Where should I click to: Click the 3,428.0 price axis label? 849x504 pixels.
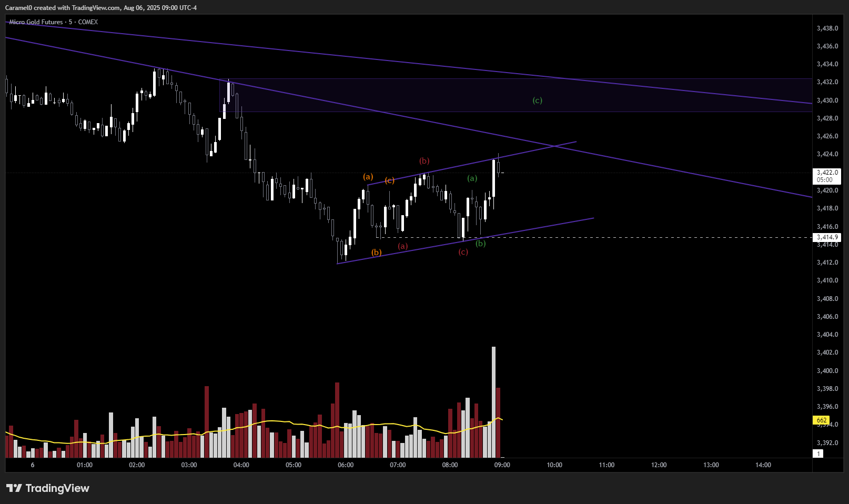[827, 118]
